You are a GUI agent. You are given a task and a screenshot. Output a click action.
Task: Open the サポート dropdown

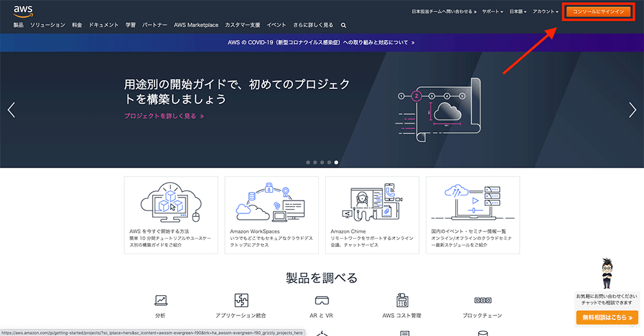click(493, 12)
